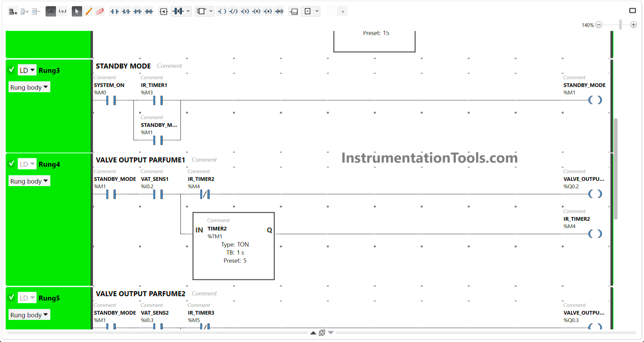Open the function block dropdown arrow
The image size is (644, 342).
tap(211, 12)
